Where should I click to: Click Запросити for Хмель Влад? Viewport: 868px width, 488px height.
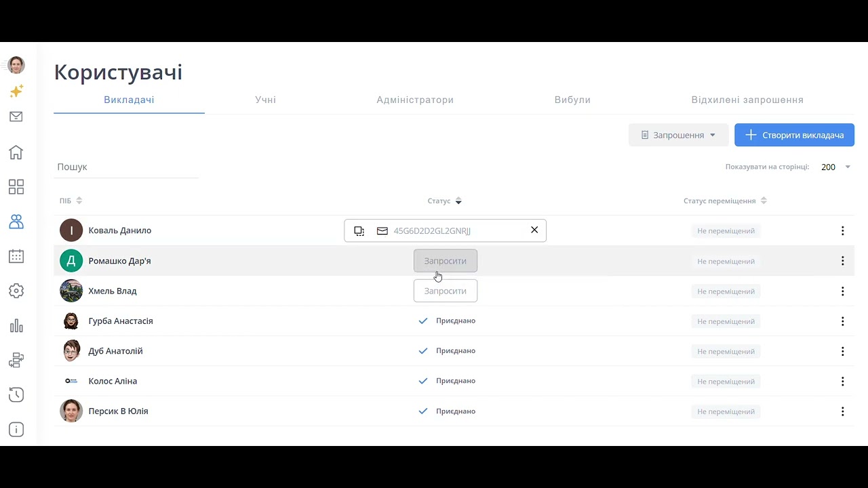[x=446, y=291]
